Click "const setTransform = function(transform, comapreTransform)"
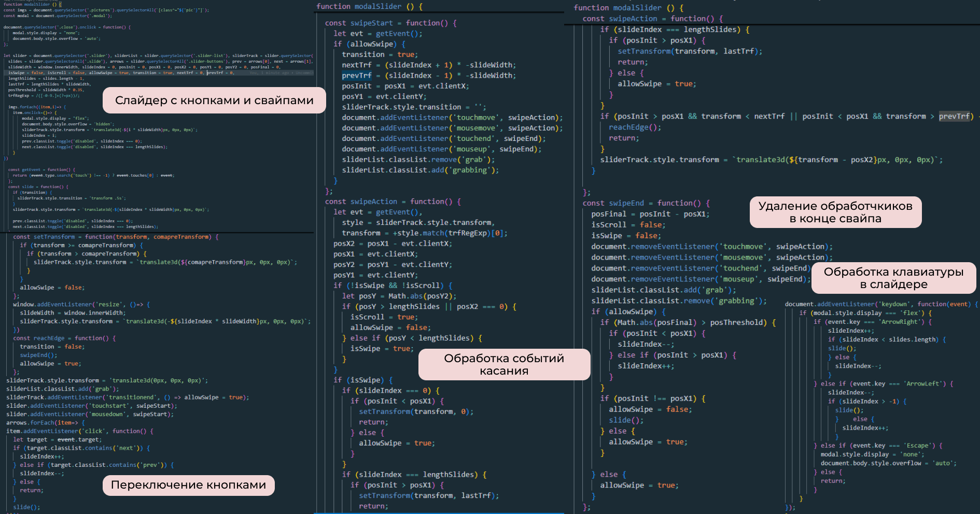 click(x=116, y=237)
